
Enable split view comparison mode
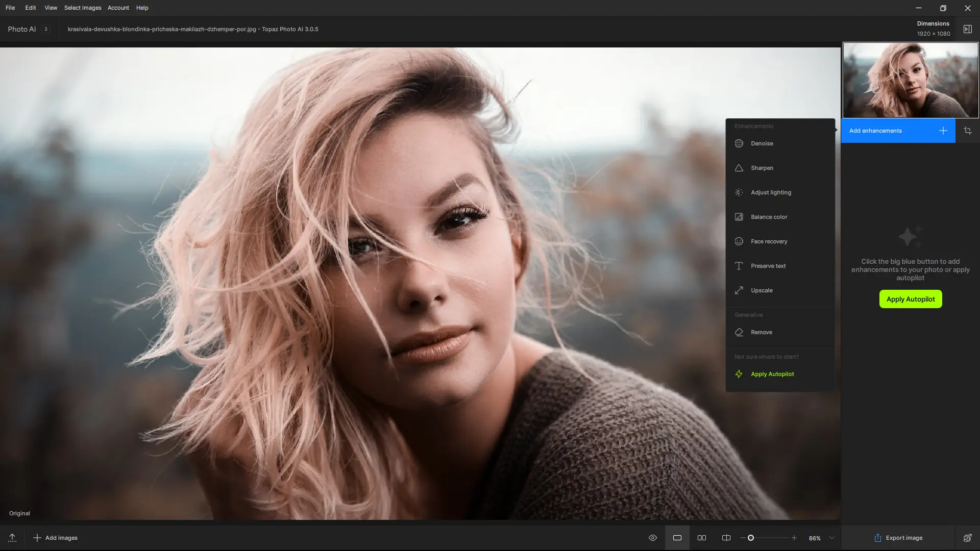(x=726, y=538)
